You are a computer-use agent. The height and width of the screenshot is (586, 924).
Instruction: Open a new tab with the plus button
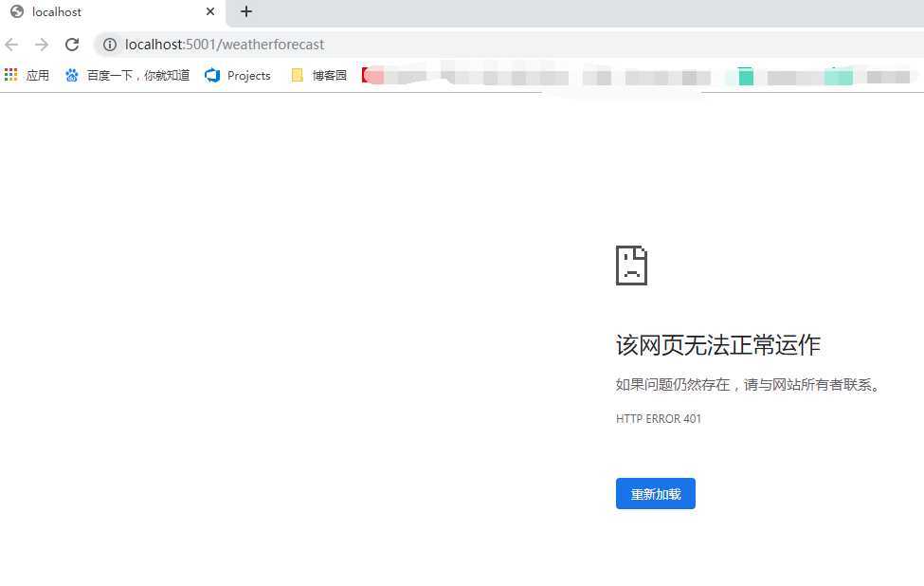[246, 11]
